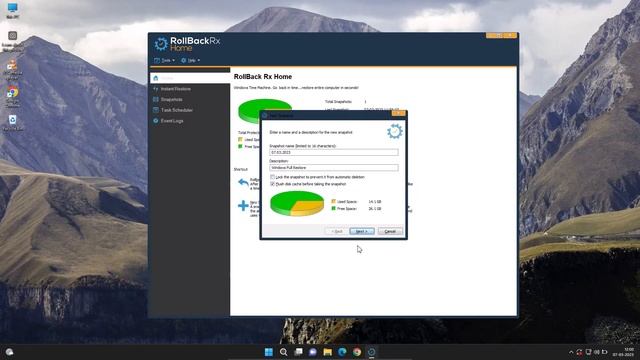The width and height of the screenshot is (640, 360).
Task: Open the Windows Start menu
Action: click(x=269, y=352)
